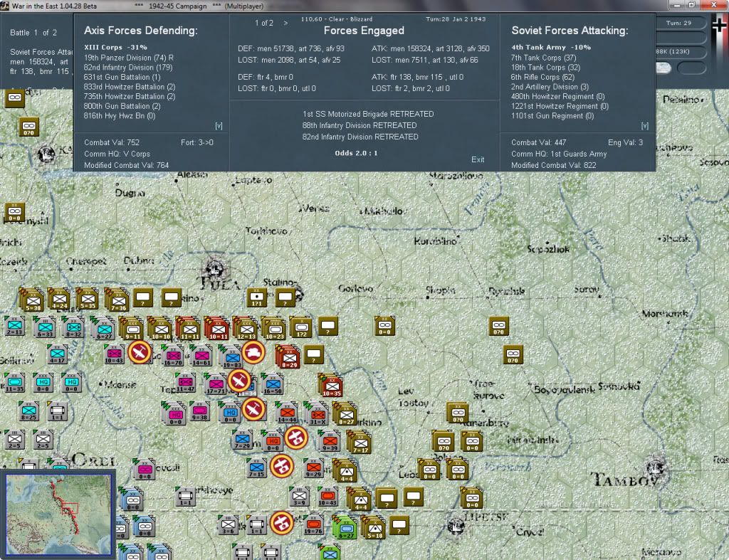
Task: Go to next battle with the > arrow
Action: tap(286, 23)
